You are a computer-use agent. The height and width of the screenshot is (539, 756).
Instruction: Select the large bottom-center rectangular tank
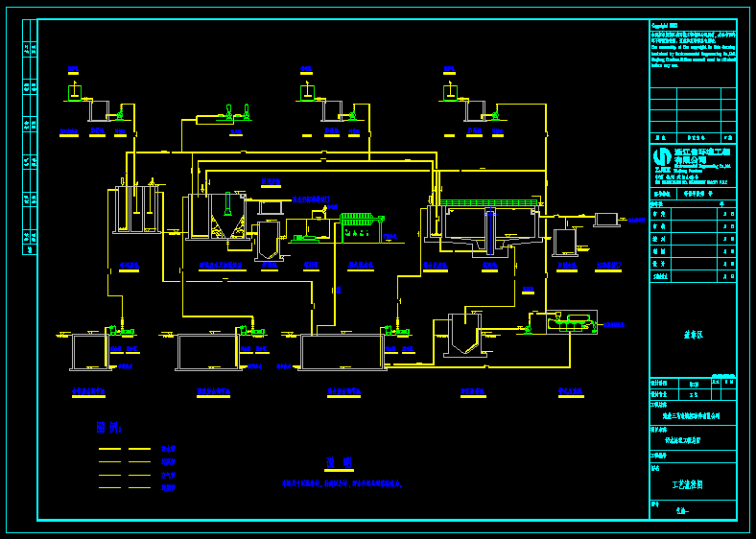(343, 352)
